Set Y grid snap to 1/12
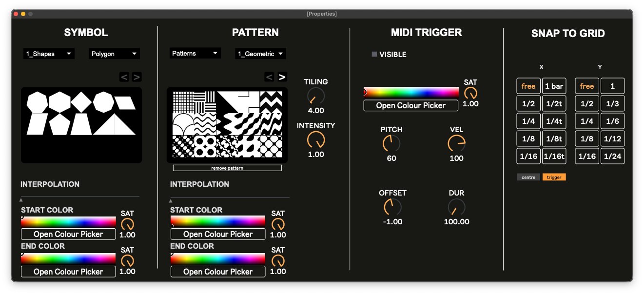 [x=613, y=138]
